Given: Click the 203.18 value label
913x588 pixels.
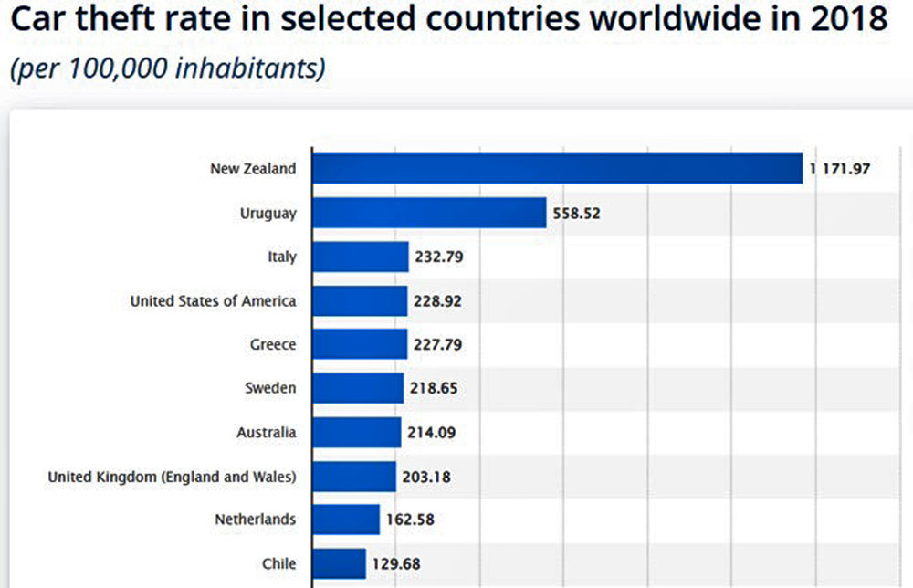Looking at the screenshot, I should pos(426,477).
